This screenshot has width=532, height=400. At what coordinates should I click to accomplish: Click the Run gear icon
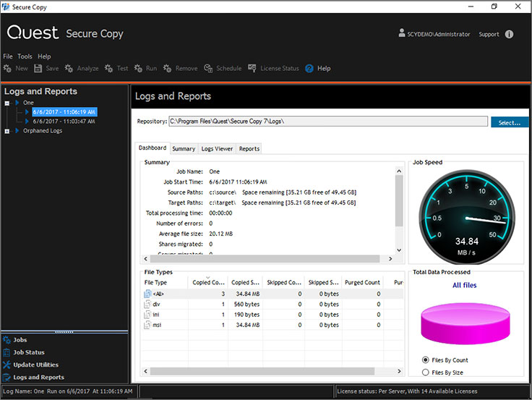(138, 68)
